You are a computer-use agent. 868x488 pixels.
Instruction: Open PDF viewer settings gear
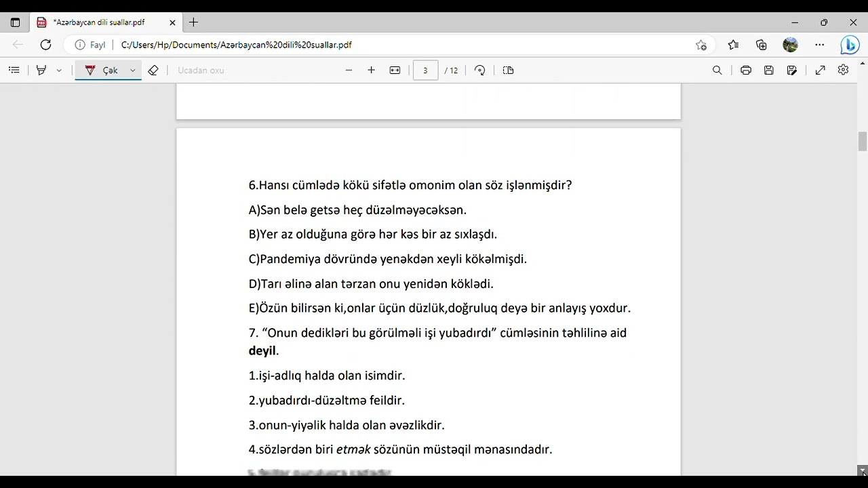tap(843, 70)
